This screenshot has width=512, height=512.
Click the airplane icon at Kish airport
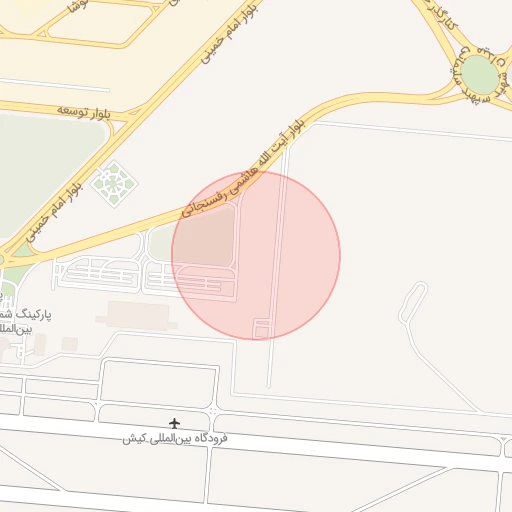pos(174,424)
